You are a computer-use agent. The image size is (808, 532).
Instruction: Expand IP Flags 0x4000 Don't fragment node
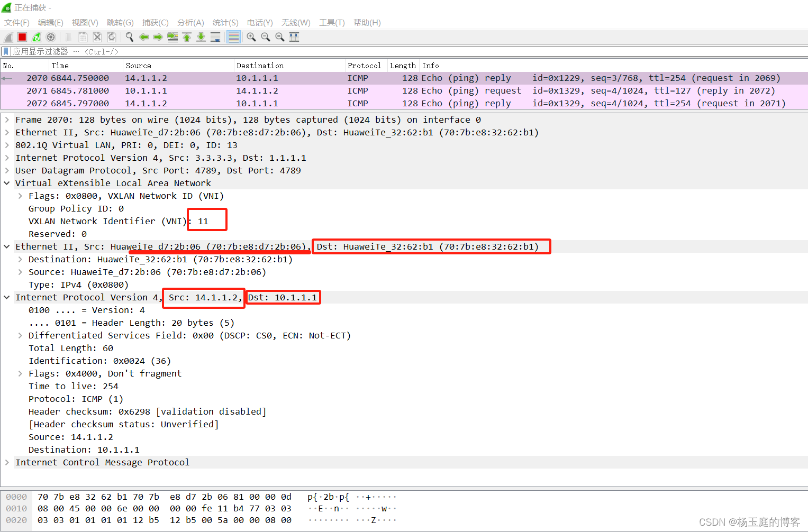(20, 374)
